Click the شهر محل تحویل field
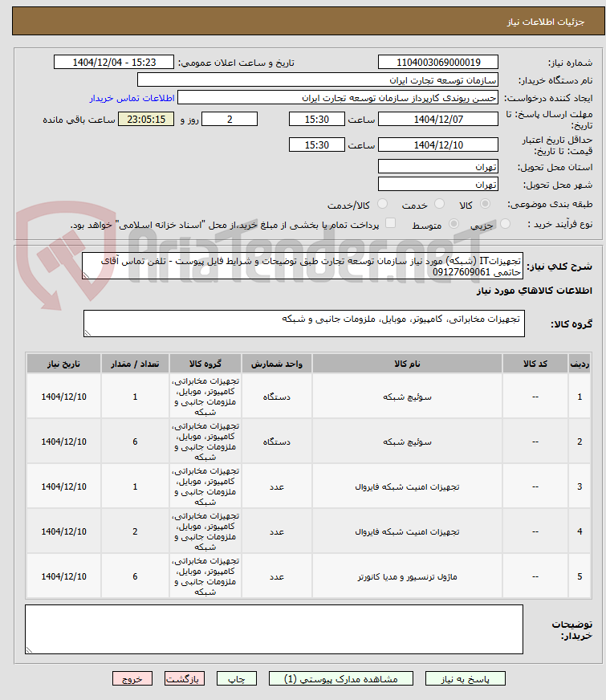606x700 pixels. pos(438,185)
